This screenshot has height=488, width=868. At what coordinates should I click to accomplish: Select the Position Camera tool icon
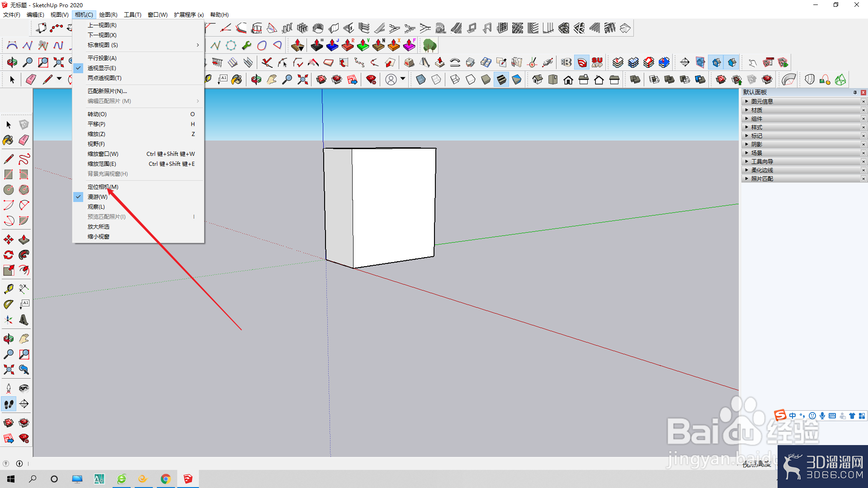[x=9, y=389]
